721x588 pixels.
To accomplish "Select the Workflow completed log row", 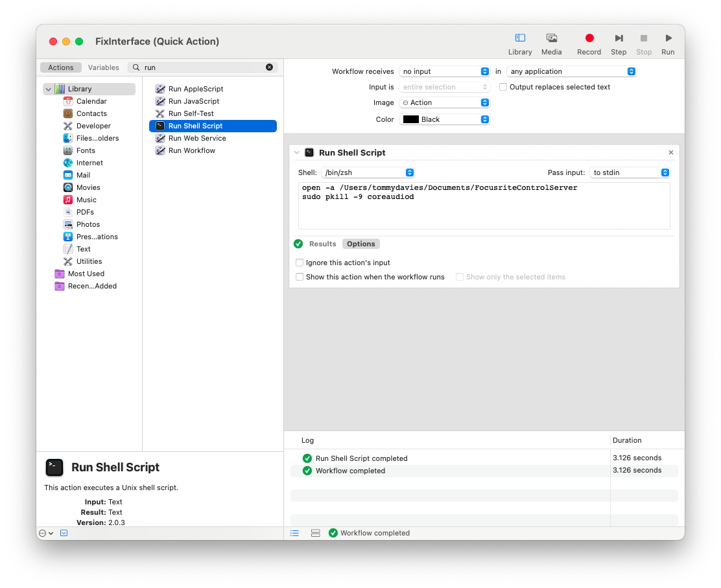I will [x=484, y=471].
